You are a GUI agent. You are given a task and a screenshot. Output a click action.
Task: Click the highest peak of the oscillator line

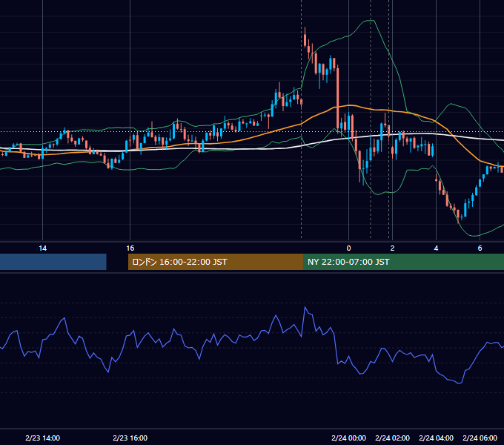click(305, 308)
